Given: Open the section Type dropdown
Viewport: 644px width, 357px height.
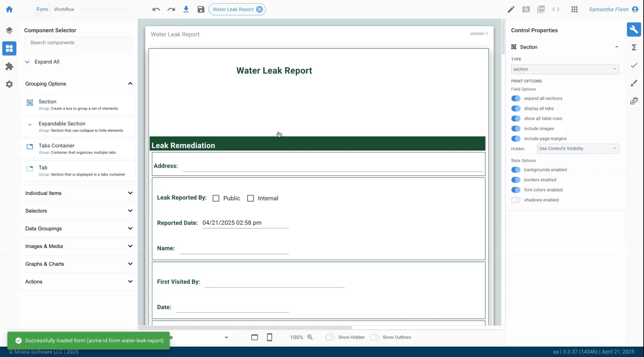Looking at the screenshot, I should tap(565, 69).
